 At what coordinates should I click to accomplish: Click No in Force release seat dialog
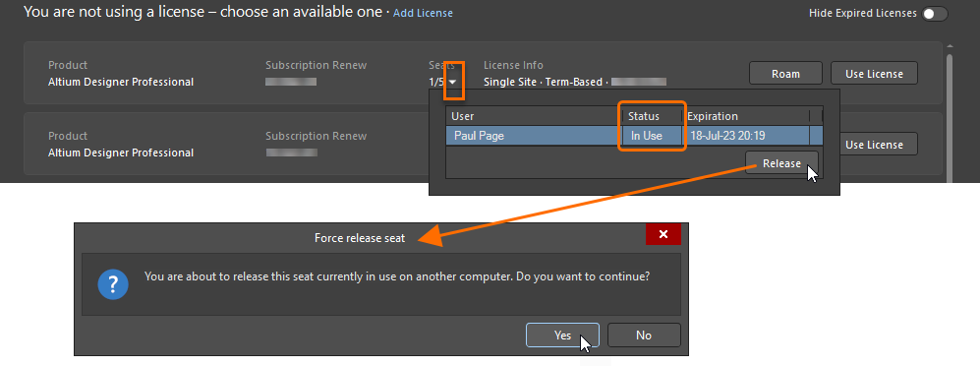(x=644, y=335)
